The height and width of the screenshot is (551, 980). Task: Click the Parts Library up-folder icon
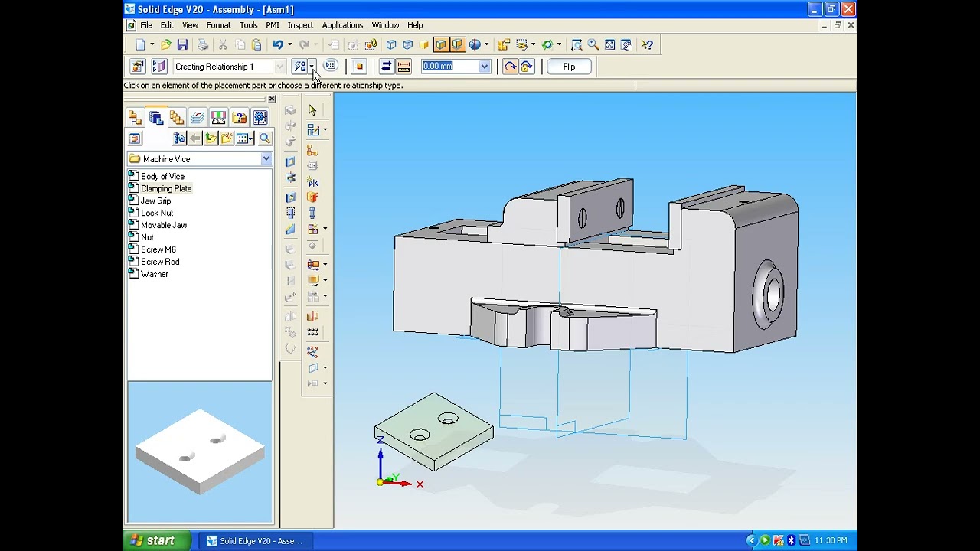(211, 139)
